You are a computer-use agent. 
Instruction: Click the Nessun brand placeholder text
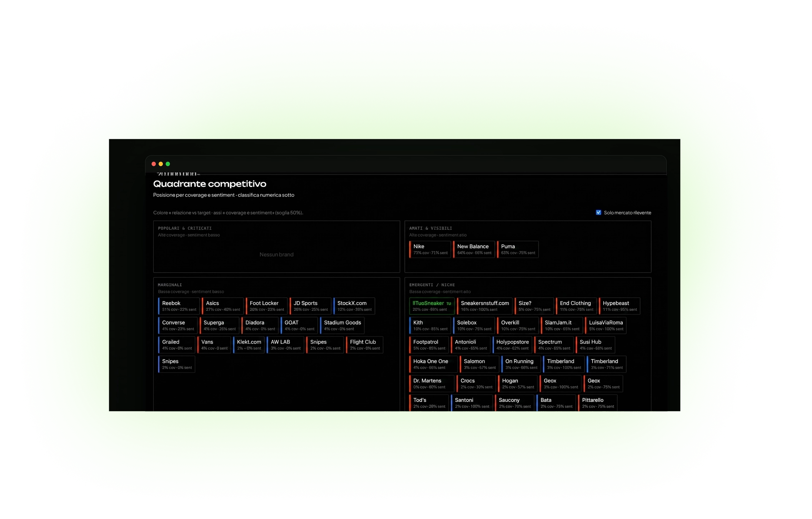click(276, 255)
